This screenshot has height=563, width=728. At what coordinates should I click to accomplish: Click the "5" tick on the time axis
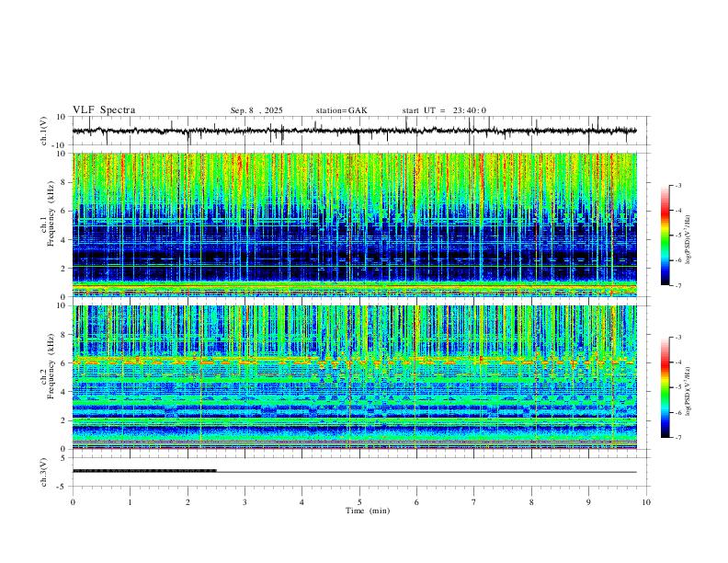tap(359, 502)
